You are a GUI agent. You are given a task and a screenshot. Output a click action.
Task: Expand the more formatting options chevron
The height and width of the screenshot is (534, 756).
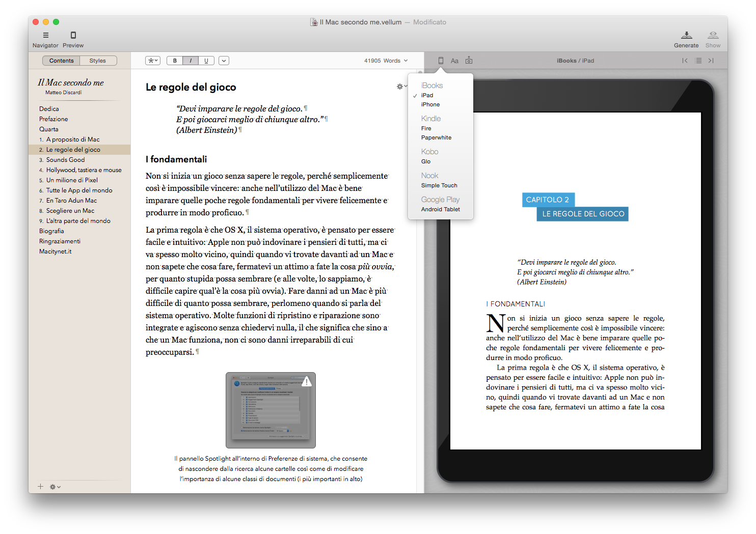[x=224, y=61]
